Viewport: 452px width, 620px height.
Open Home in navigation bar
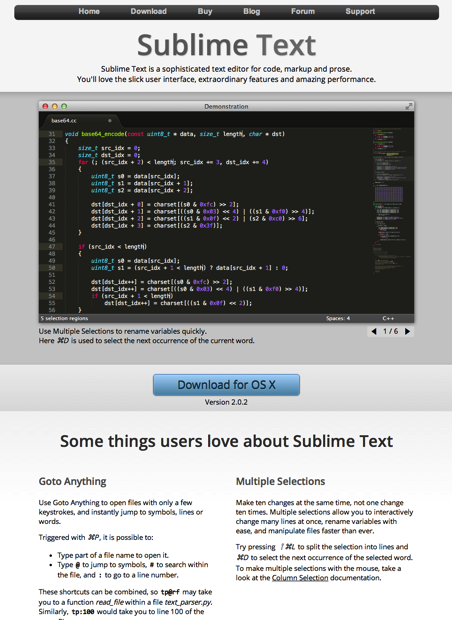click(89, 11)
